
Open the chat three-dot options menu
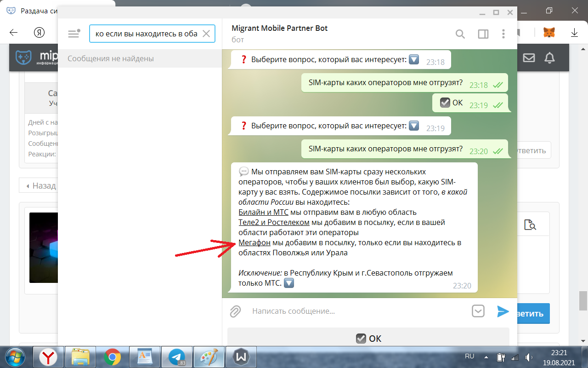pyautogui.click(x=504, y=34)
